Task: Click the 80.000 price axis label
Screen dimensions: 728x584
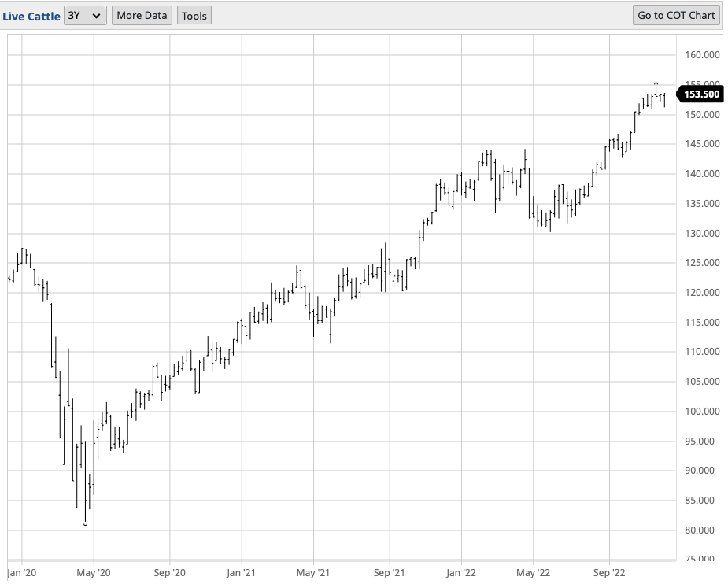Action: point(699,530)
